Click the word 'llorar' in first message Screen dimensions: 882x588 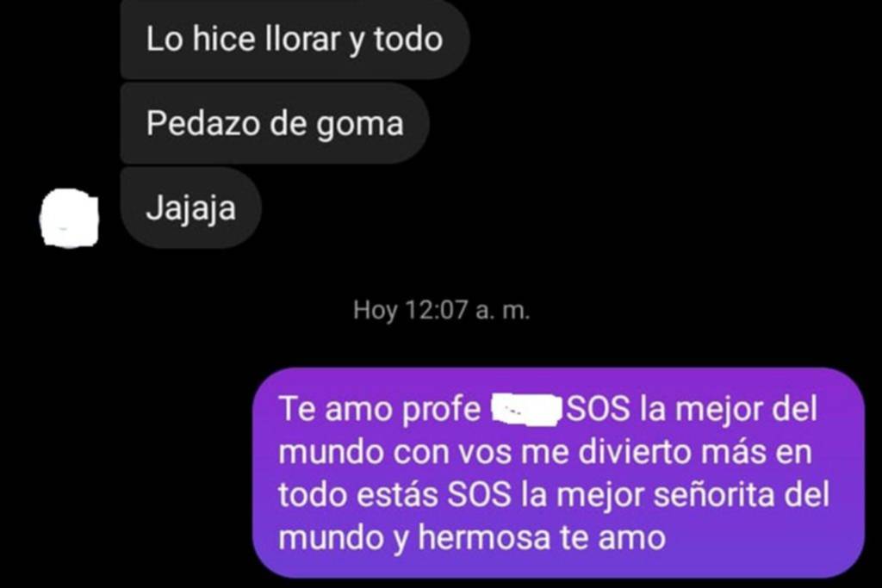pos(302,39)
